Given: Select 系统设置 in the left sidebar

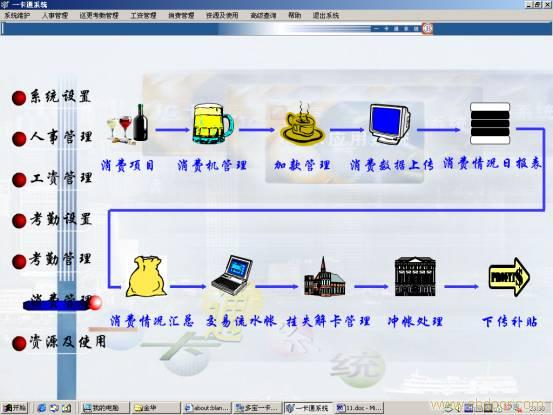Looking at the screenshot, I should tap(51, 97).
